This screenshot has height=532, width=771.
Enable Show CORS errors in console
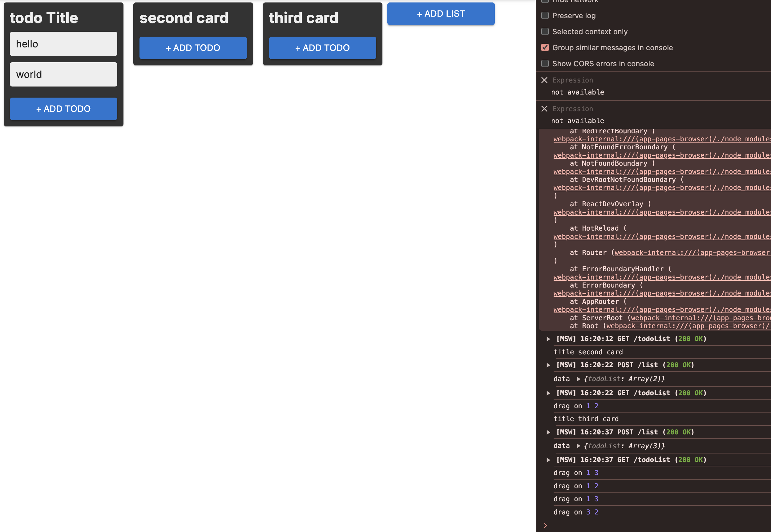click(545, 63)
